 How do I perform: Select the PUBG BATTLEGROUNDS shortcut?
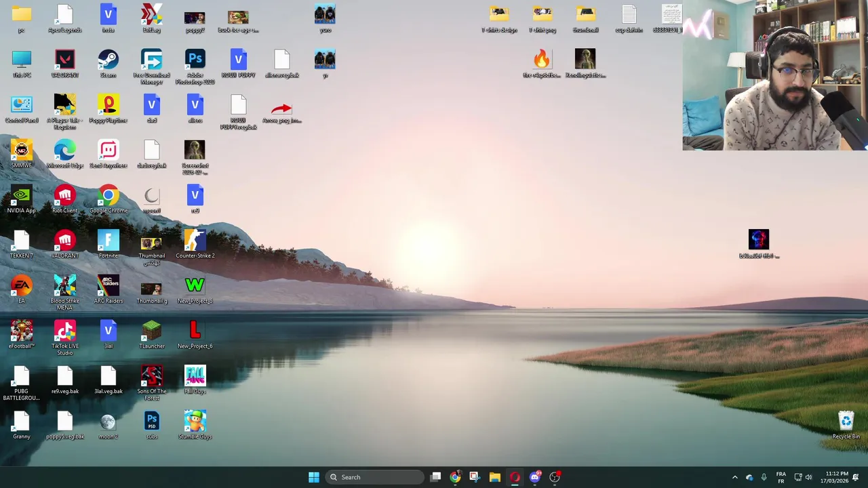21,384
